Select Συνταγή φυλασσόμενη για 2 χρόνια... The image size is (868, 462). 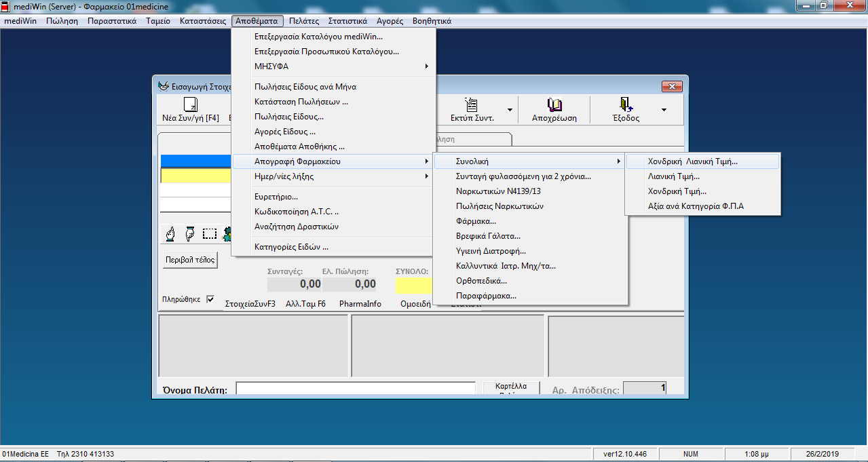[x=529, y=176]
